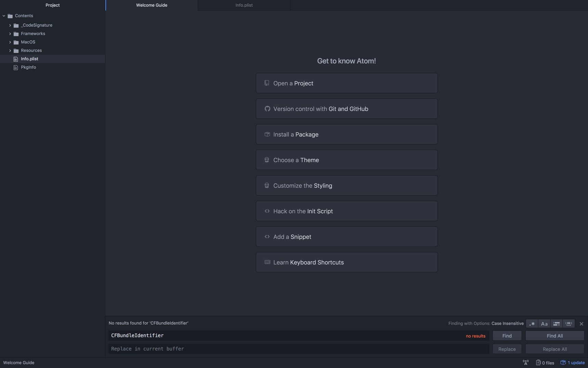Click the Welcome Guide status bar label

[x=19, y=363]
